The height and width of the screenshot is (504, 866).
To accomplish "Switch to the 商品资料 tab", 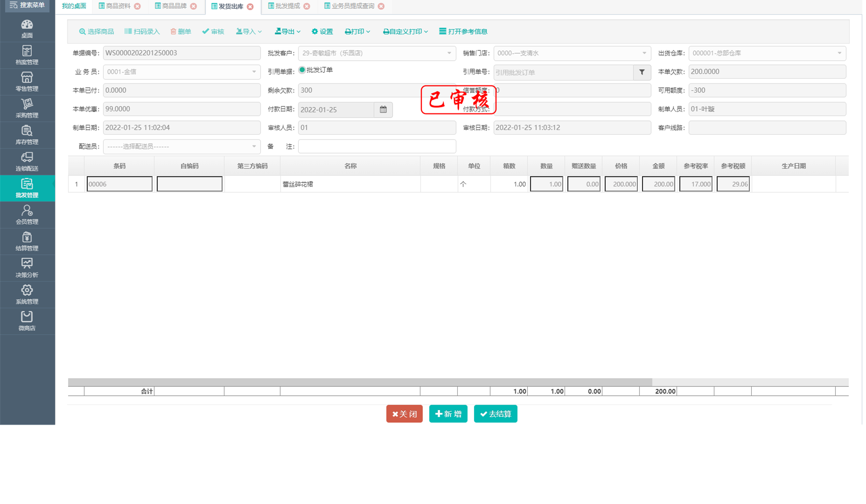I will pos(115,6).
